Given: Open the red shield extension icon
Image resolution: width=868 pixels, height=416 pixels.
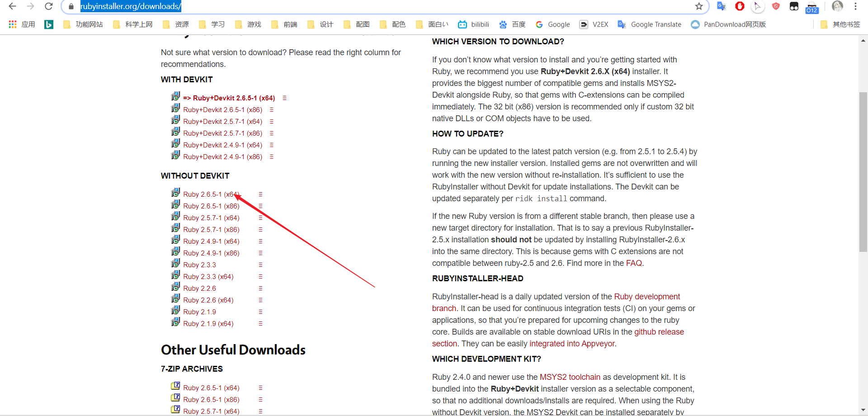Looking at the screenshot, I should pyautogui.click(x=776, y=6).
